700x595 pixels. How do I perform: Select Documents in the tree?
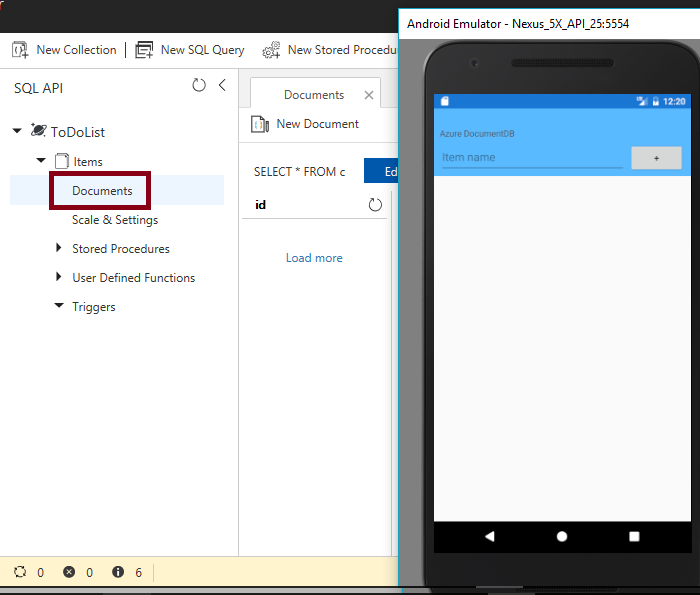102,191
